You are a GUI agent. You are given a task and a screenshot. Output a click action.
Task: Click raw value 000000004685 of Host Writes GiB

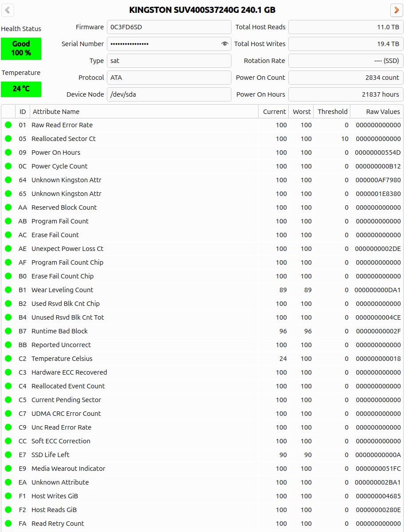coord(378,496)
